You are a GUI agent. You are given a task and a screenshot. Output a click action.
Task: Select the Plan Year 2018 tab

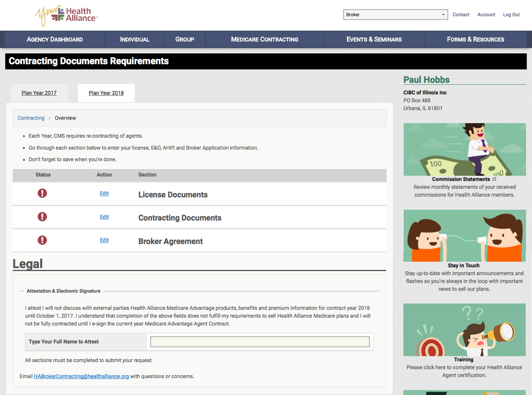(106, 93)
